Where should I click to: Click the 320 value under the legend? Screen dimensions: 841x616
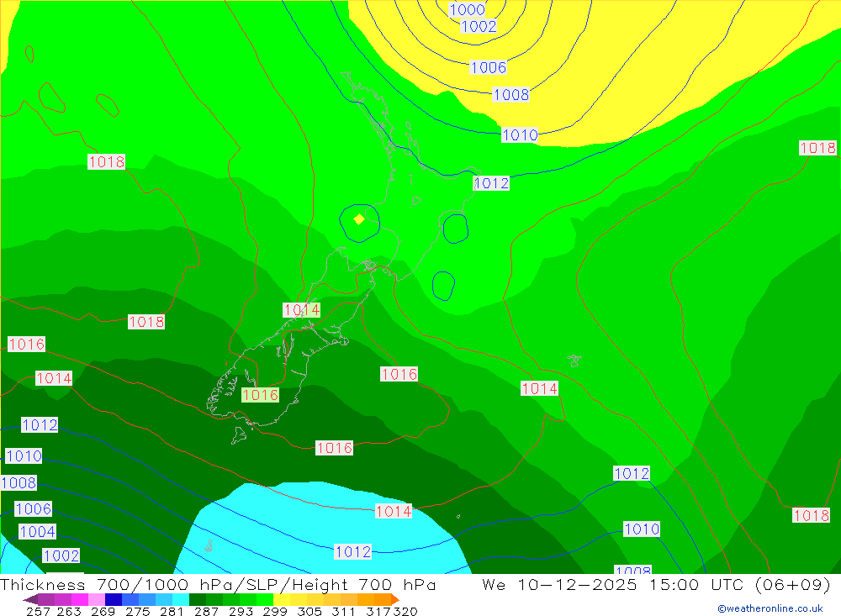pos(405,611)
